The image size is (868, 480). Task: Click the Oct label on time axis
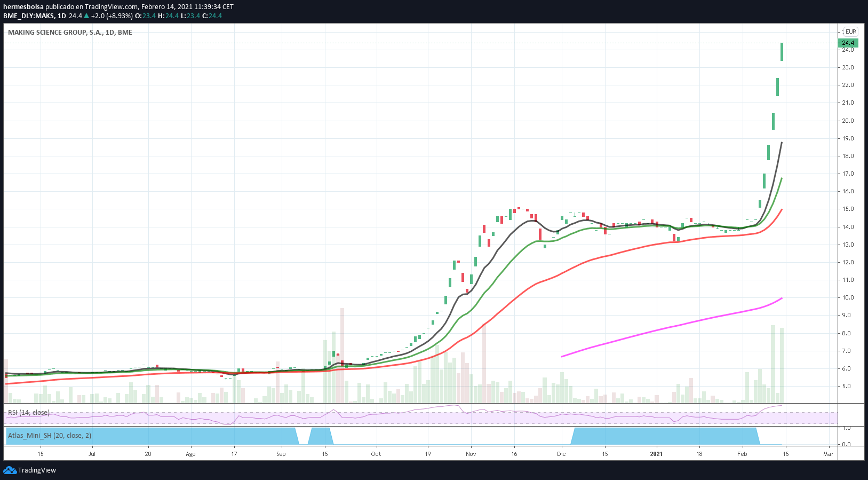click(x=376, y=454)
